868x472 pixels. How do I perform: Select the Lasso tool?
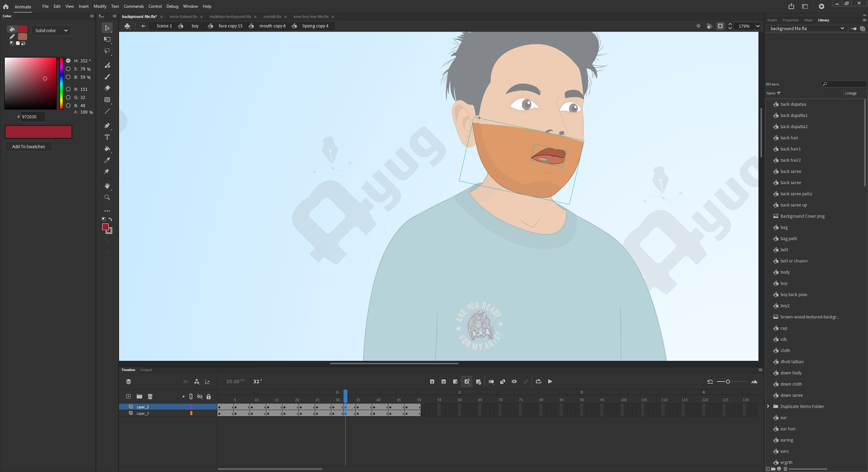point(107,51)
